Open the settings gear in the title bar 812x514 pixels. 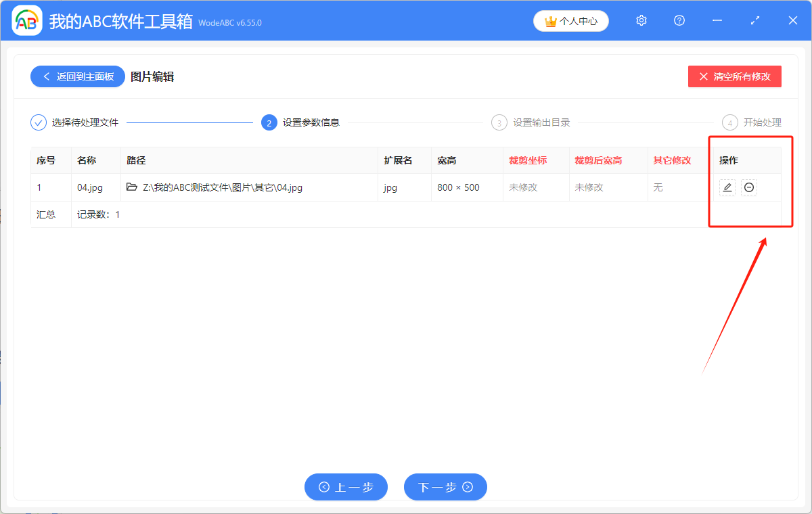[x=641, y=20]
